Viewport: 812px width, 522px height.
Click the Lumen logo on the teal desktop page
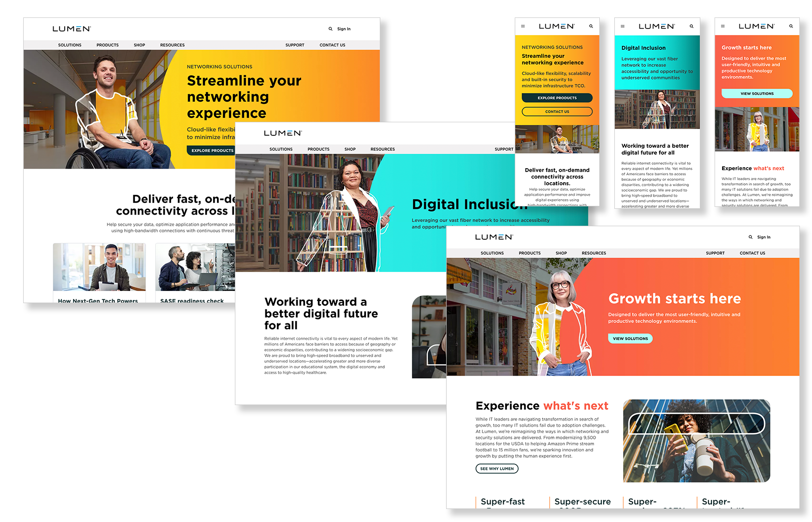283,133
